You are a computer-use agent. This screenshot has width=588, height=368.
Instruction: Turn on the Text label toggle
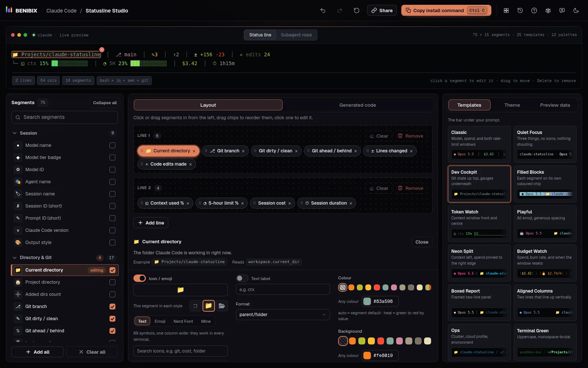(242, 278)
